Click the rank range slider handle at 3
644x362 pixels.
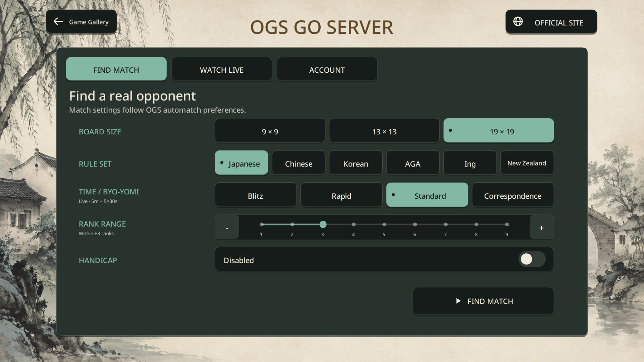coord(323,225)
